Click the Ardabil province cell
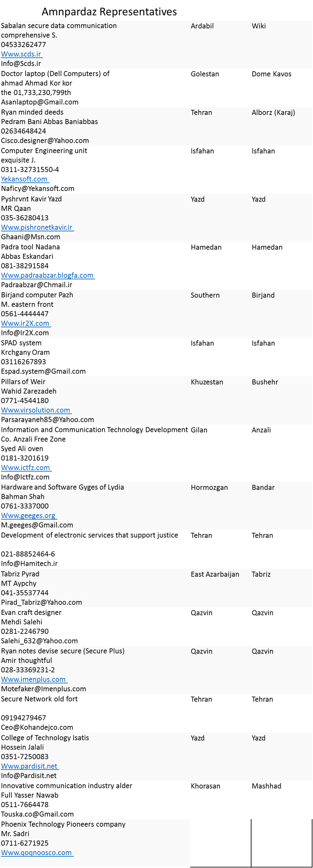This screenshot has width=313, height=868. pyautogui.click(x=202, y=26)
